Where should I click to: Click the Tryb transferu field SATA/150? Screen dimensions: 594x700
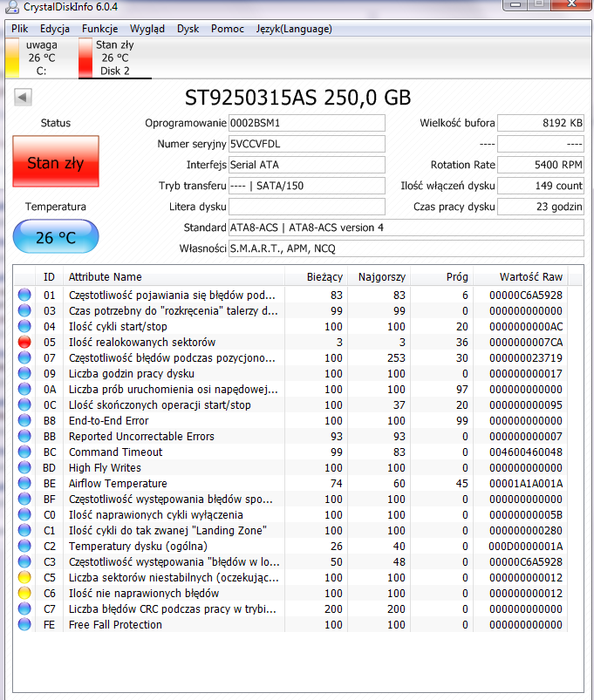(307, 186)
